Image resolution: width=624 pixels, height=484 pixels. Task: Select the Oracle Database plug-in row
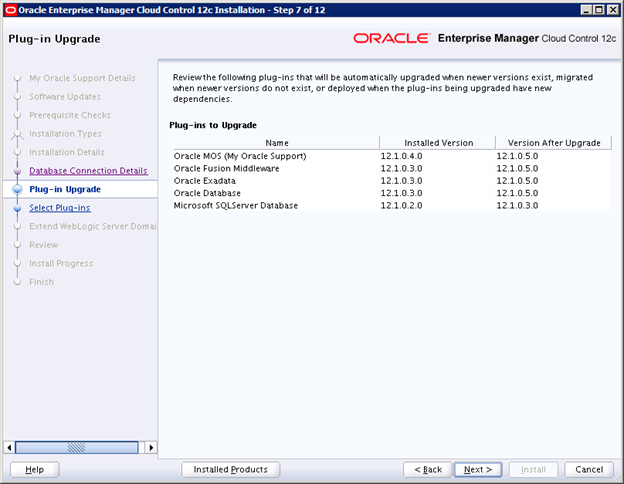(x=392, y=193)
